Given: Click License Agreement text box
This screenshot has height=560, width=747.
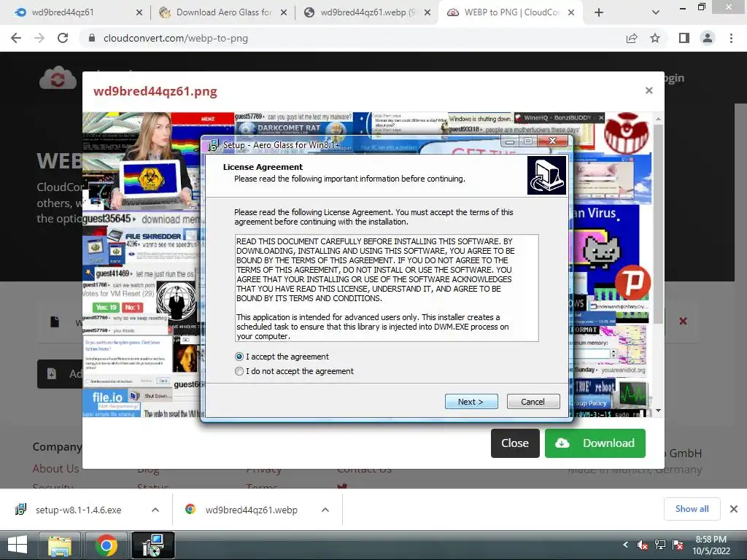Looking at the screenshot, I should [387, 288].
